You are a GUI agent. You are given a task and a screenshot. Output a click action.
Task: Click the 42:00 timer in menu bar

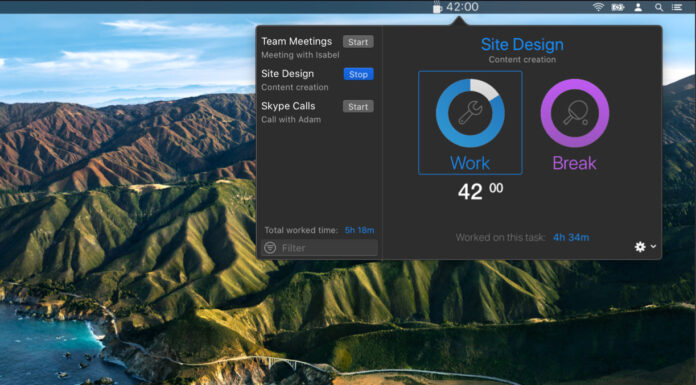point(462,7)
